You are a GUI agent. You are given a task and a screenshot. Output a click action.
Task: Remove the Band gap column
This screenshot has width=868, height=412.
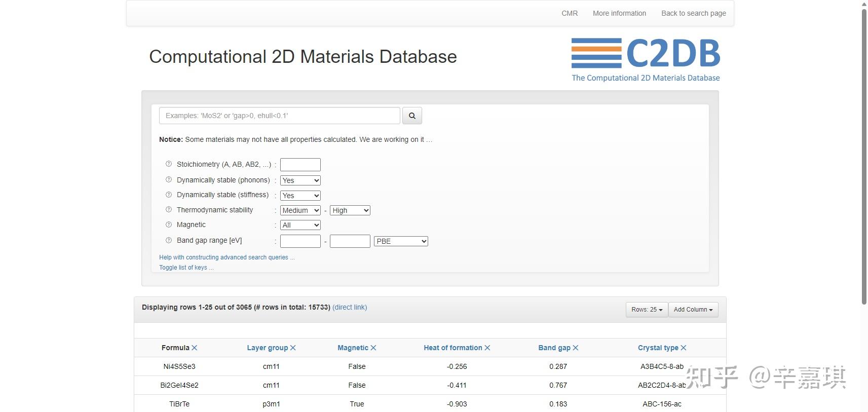point(576,348)
